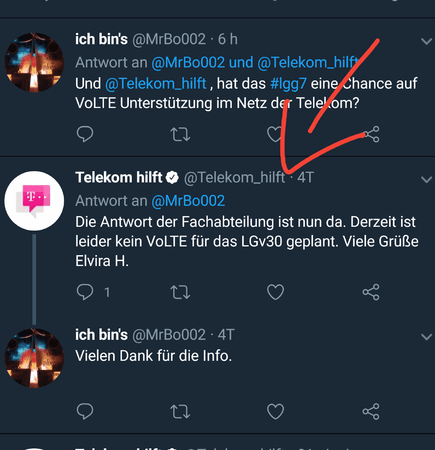Open the @MrBo002 link in Telekom's reply

coord(188,201)
